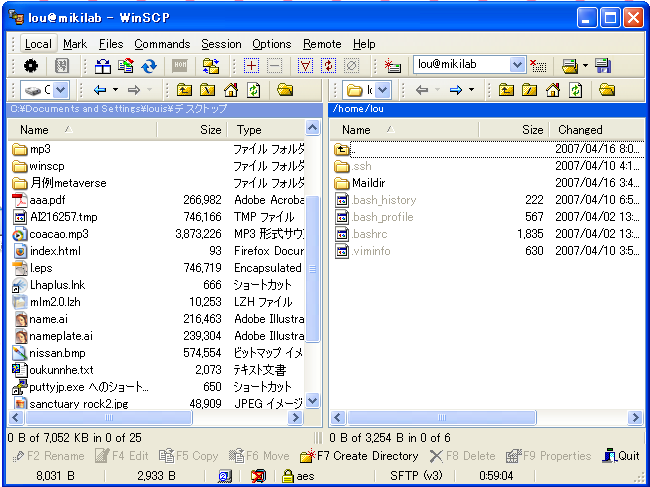Screen dimensions: 650x487
Task: Sort the remote panel by Size column
Action: coord(514,130)
